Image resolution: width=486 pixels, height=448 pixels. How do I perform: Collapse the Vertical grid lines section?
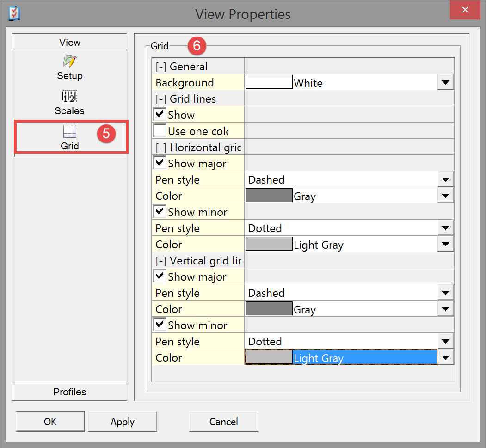click(161, 261)
